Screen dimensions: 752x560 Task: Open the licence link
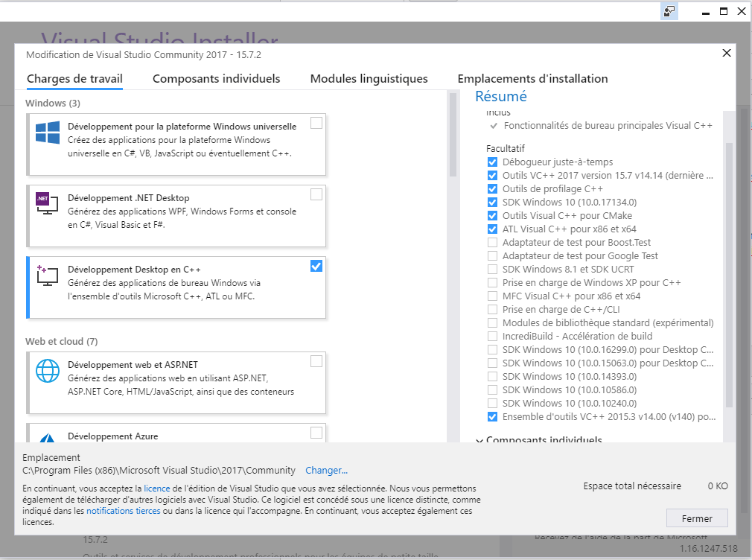pyautogui.click(x=157, y=489)
